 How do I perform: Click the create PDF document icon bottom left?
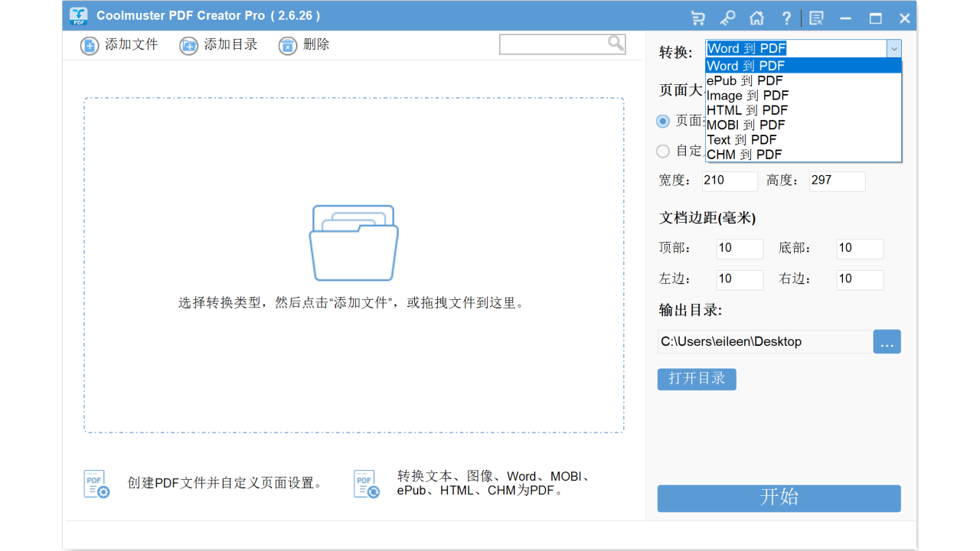pyautogui.click(x=96, y=483)
